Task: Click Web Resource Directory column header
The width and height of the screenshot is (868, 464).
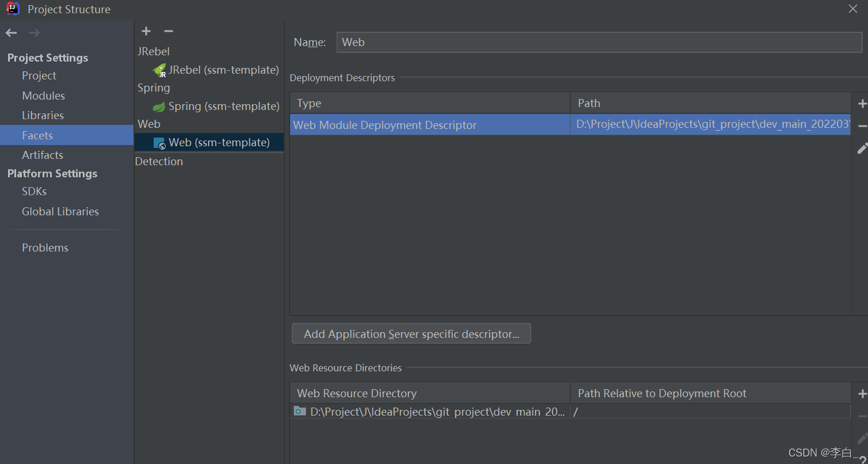Action: click(430, 393)
